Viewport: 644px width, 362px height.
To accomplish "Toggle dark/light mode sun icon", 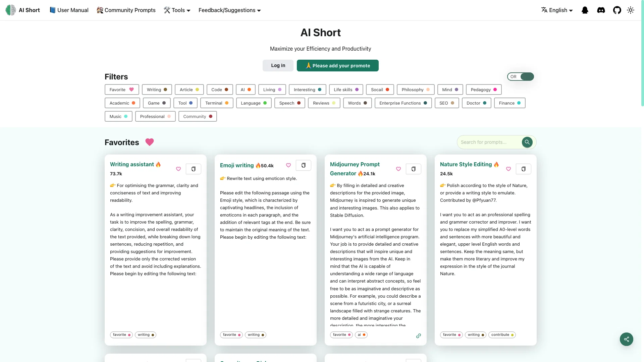I will [630, 10].
